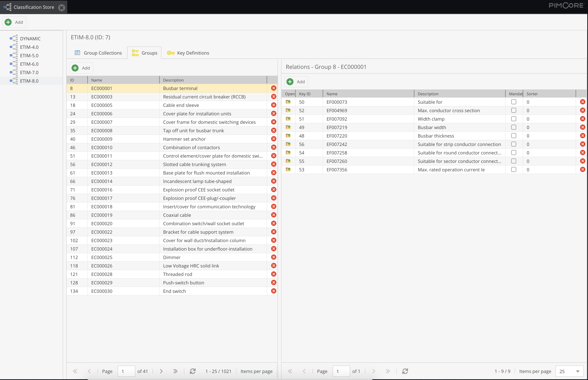Delete the Threaded rod group

point(274,274)
